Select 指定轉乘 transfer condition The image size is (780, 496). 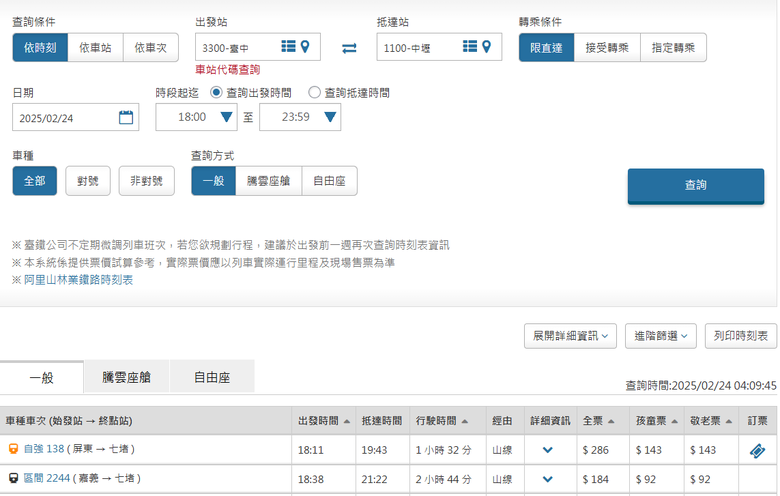click(x=674, y=48)
